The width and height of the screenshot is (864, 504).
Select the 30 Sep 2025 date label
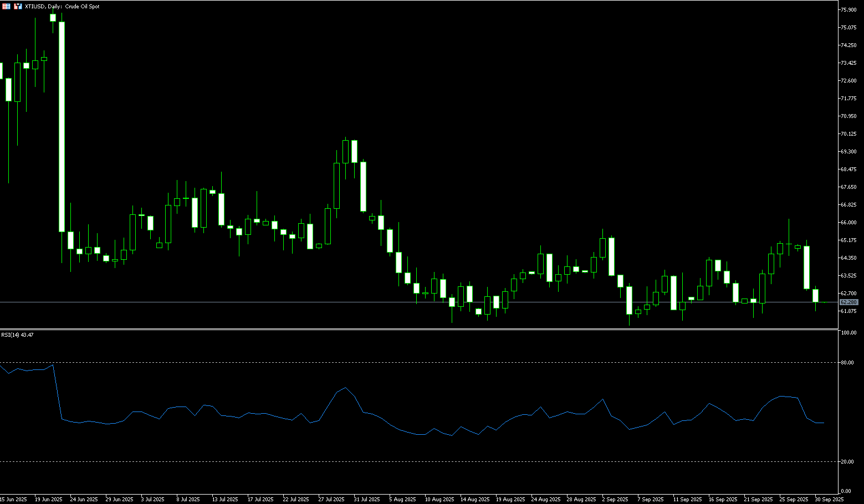[830, 500]
